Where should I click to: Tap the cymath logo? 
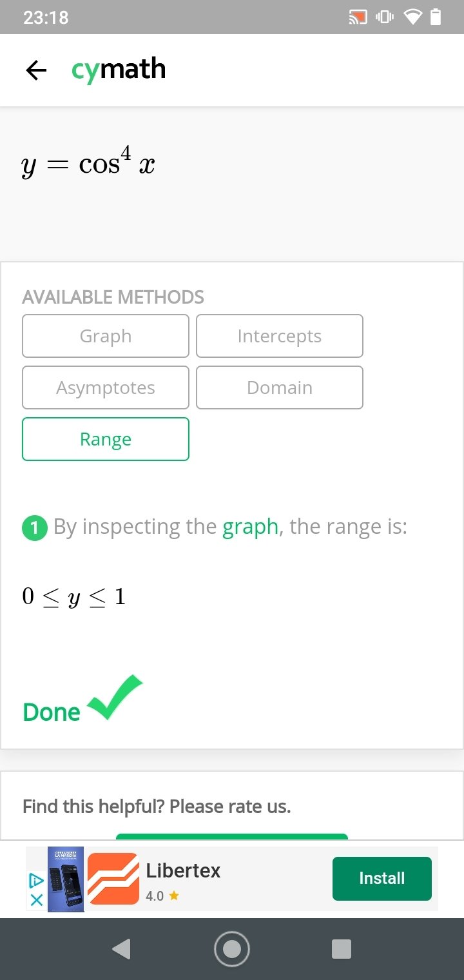tap(119, 70)
